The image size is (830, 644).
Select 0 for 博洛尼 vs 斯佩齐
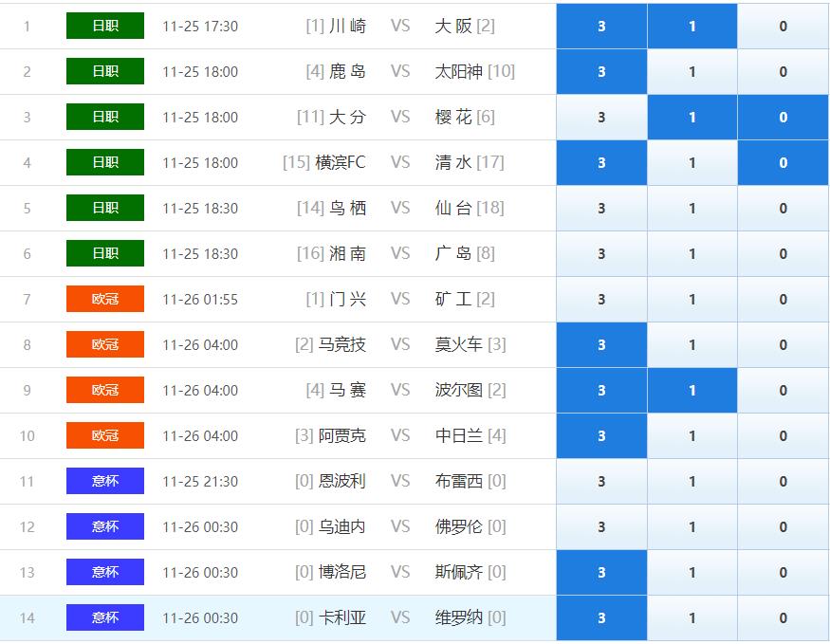click(783, 573)
